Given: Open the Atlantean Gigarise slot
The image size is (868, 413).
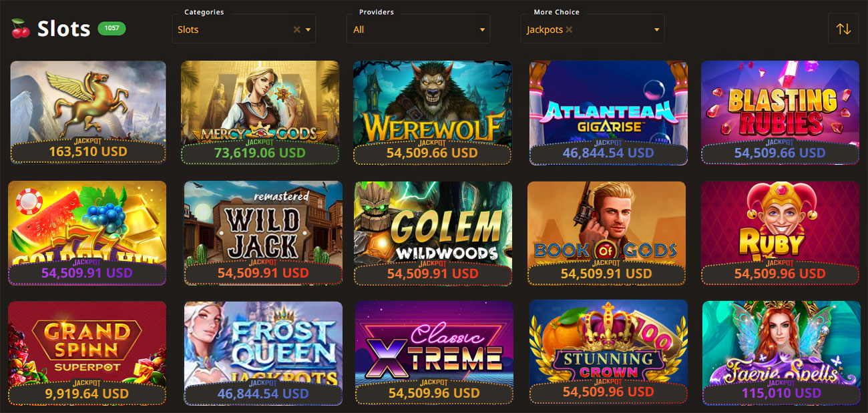Looking at the screenshot, I should point(608,113).
